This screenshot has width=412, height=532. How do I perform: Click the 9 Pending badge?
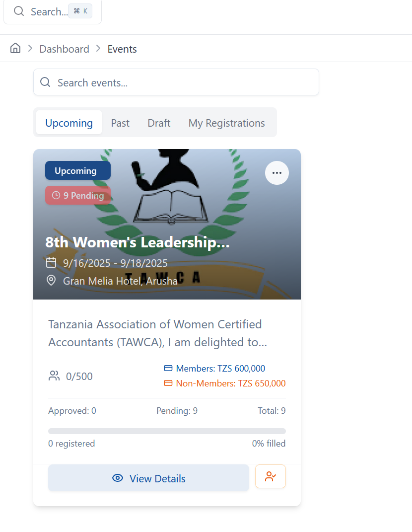tap(78, 195)
